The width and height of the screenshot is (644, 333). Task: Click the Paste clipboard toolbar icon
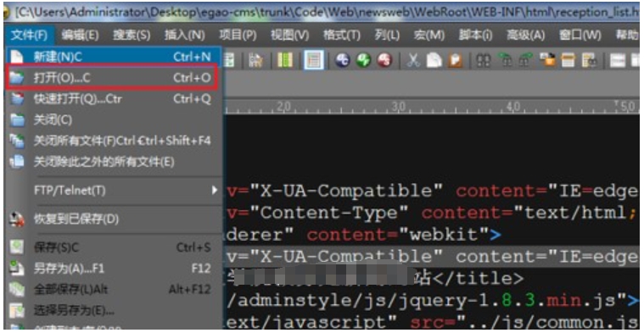click(455, 61)
